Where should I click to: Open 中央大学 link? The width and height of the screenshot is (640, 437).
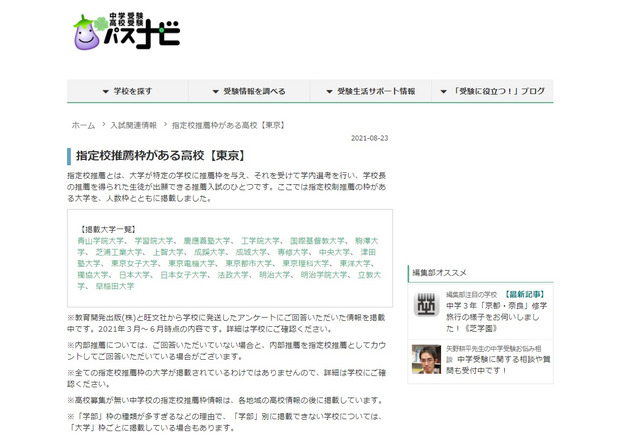(x=334, y=252)
